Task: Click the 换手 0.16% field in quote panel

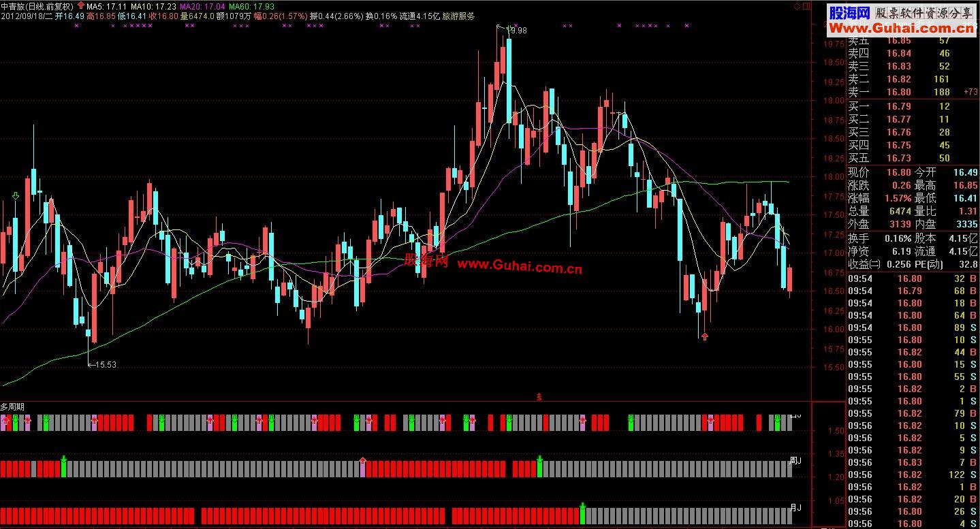Action: 879,239
